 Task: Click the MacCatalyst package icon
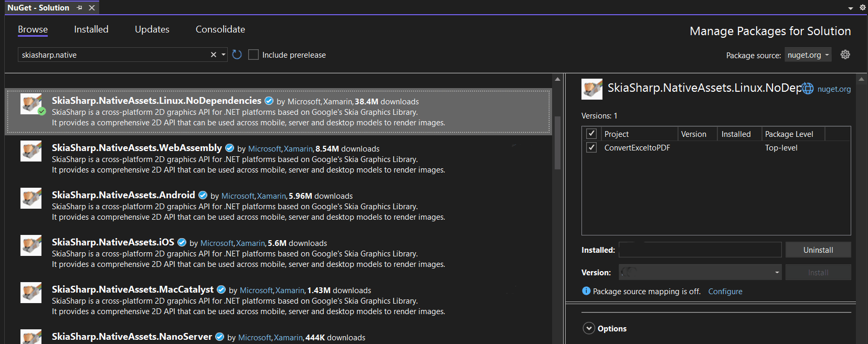pyautogui.click(x=31, y=293)
